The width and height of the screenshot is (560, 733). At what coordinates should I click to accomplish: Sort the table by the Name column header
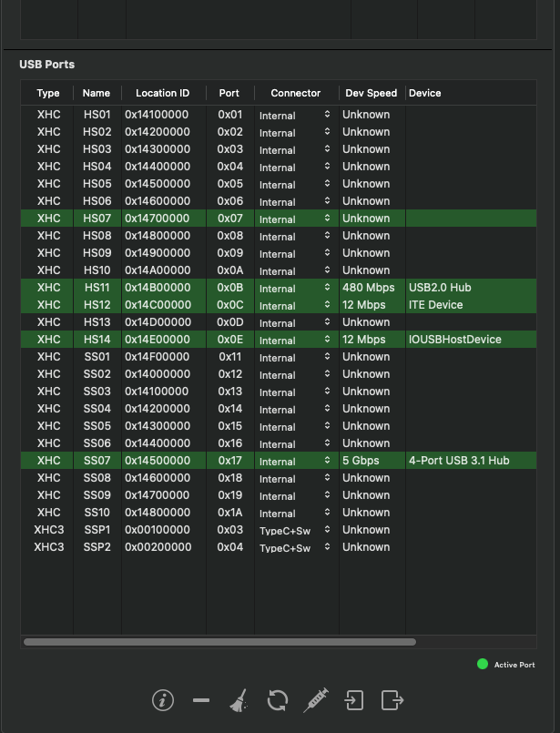coord(96,93)
